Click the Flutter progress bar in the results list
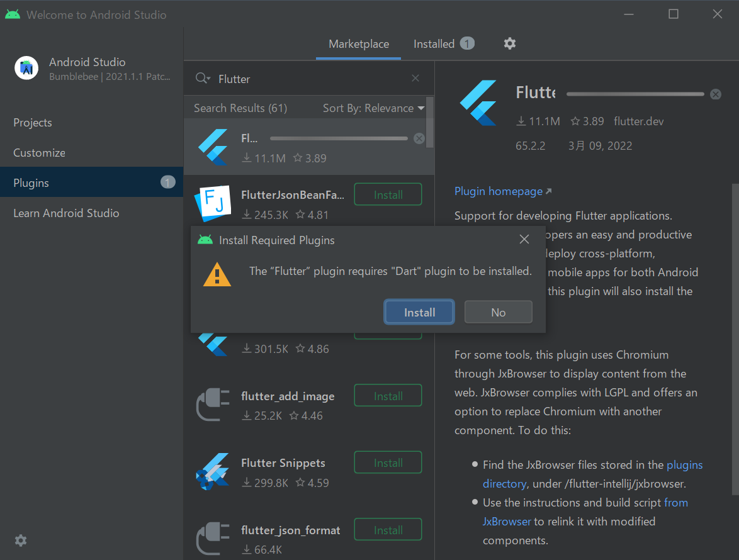Image resolution: width=739 pixels, height=560 pixels. click(x=339, y=138)
